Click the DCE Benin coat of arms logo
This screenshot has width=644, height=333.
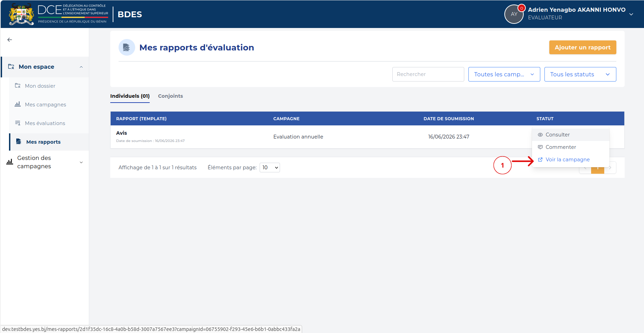point(21,14)
